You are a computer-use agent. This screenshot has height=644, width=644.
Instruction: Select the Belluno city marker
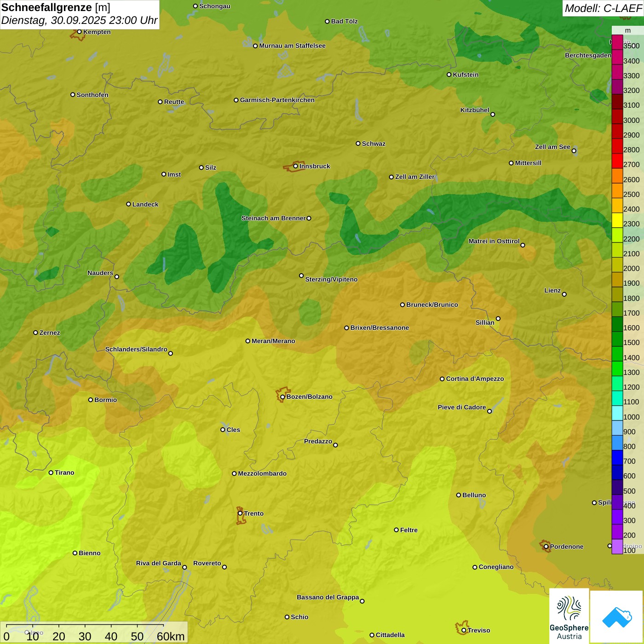point(459,495)
